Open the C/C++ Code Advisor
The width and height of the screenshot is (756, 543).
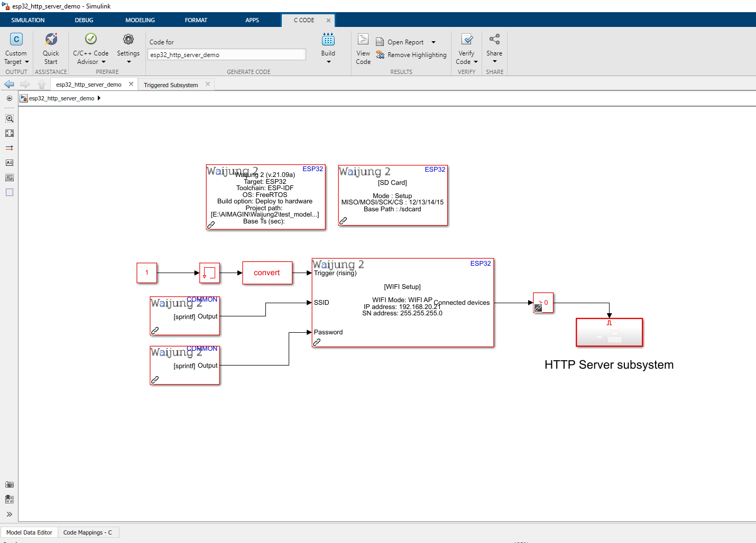[x=90, y=49]
